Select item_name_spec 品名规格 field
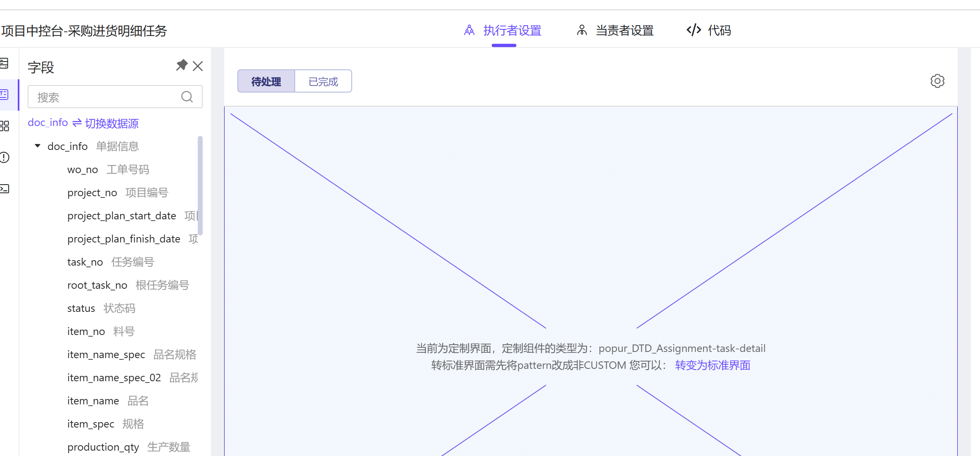980x456 pixels. pos(132,354)
